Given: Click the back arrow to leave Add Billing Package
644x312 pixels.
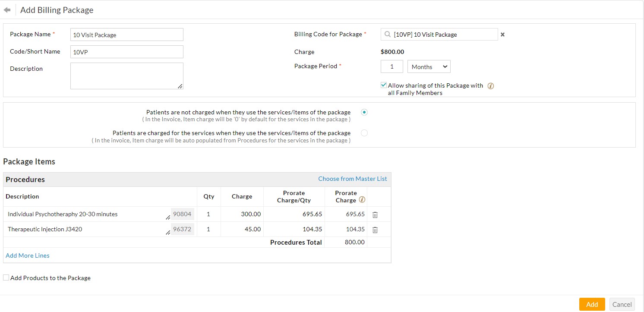Looking at the screenshot, I should (7, 9).
